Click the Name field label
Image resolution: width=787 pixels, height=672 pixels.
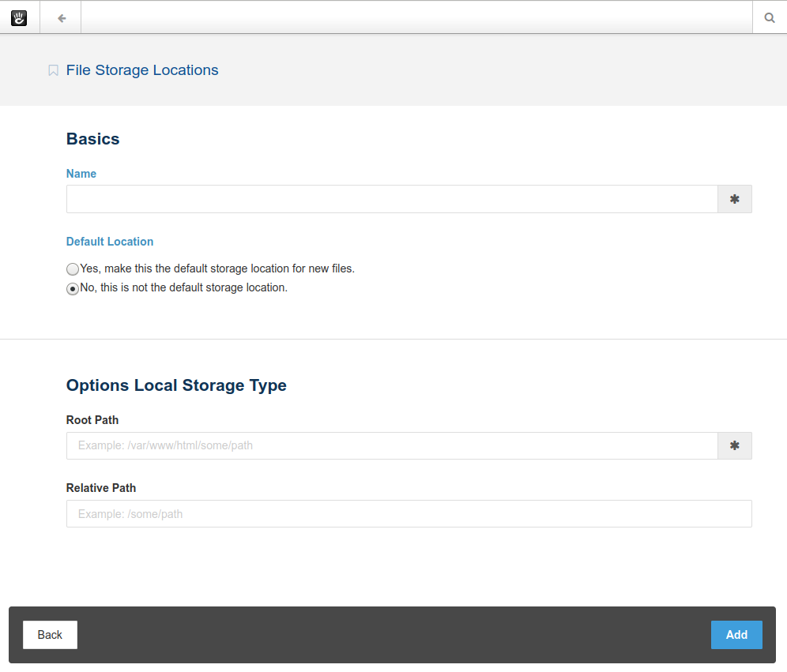(81, 174)
